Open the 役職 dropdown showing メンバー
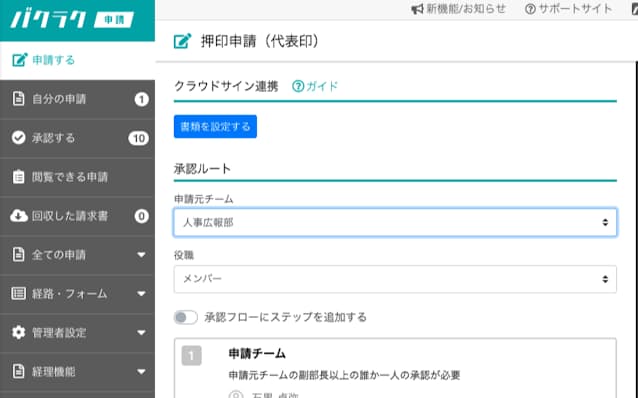638x398 pixels. point(395,279)
